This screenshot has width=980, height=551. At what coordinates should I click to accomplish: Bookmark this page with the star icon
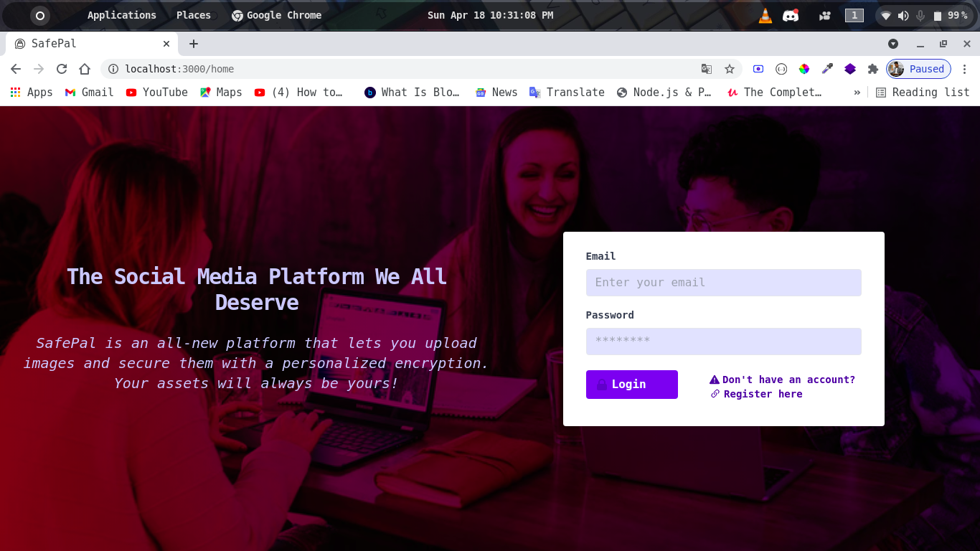pos(730,69)
